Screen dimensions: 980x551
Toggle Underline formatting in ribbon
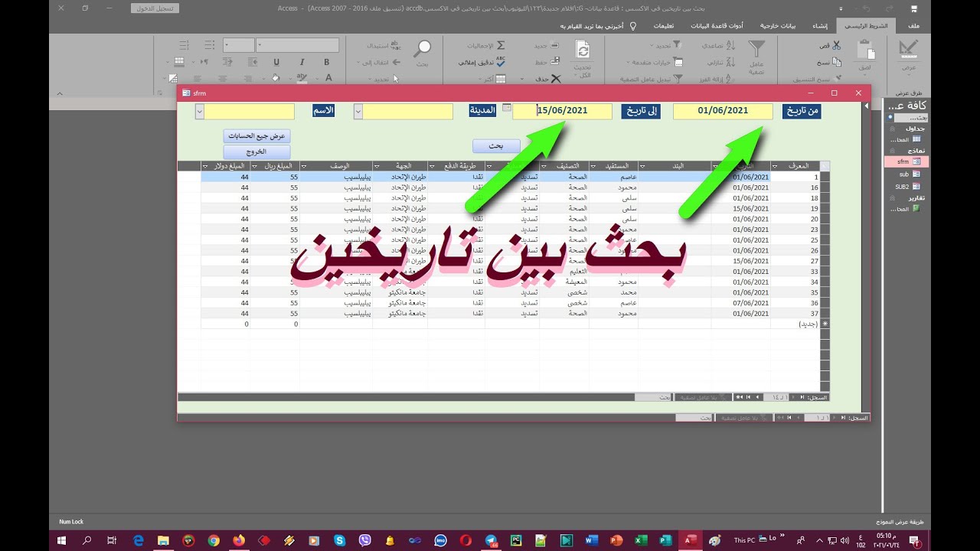pos(276,62)
